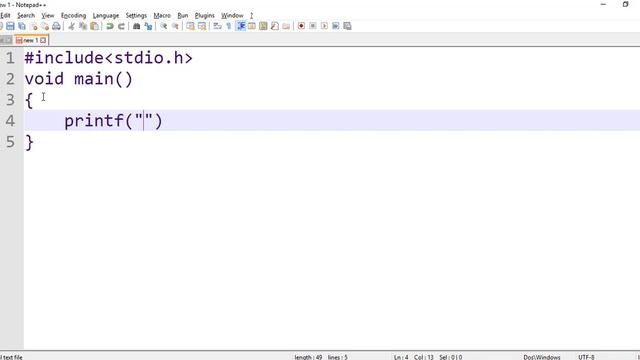The height and width of the screenshot is (360, 640).
Task: Click the Close document toolbar icon
Action: 34,26
